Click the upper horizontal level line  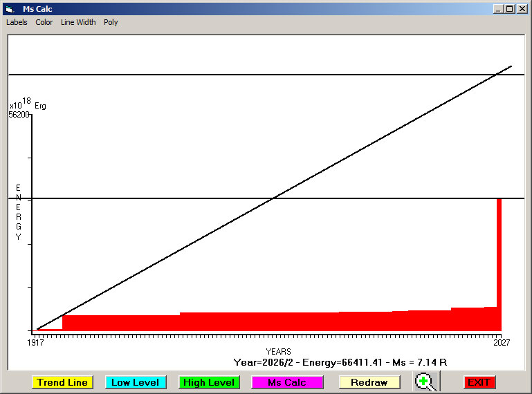[x=208, y=74]
